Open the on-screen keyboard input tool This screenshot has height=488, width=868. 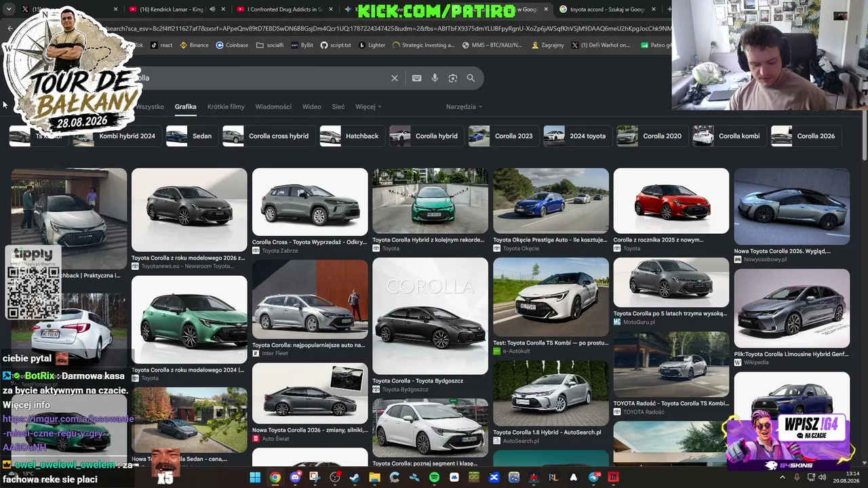417,78
